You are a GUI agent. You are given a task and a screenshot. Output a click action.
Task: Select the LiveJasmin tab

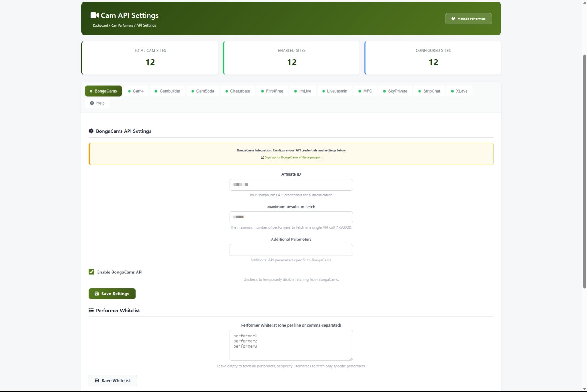pyautogui.click(x=335, y=91)
